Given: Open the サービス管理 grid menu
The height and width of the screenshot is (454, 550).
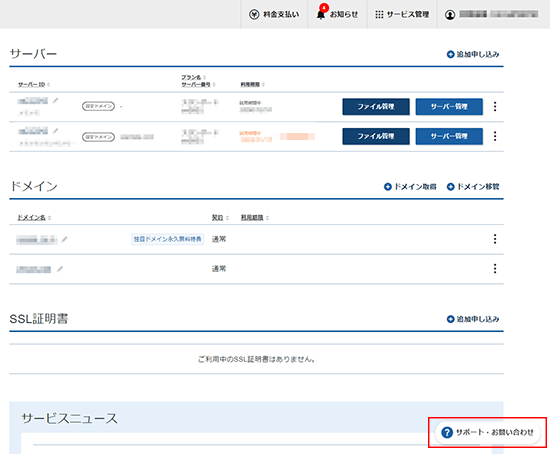Looking at the screenshot, I should (x=402, y=14).
